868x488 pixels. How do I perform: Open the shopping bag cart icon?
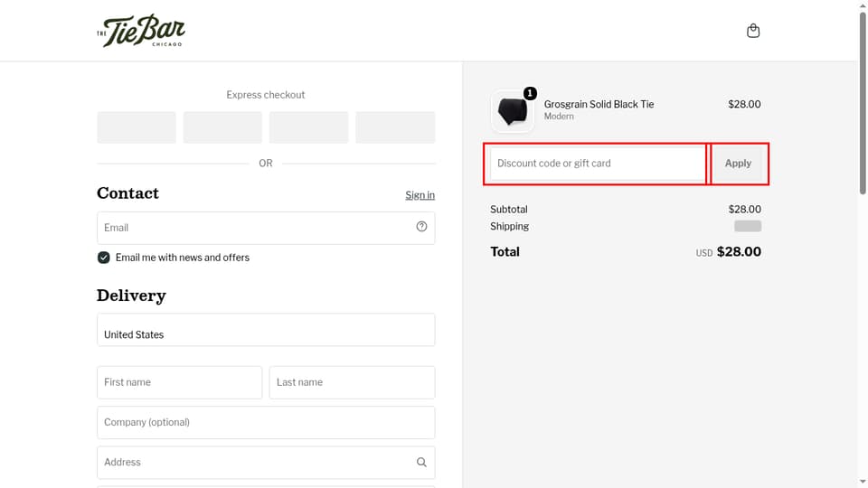click(x=753, y=31)
